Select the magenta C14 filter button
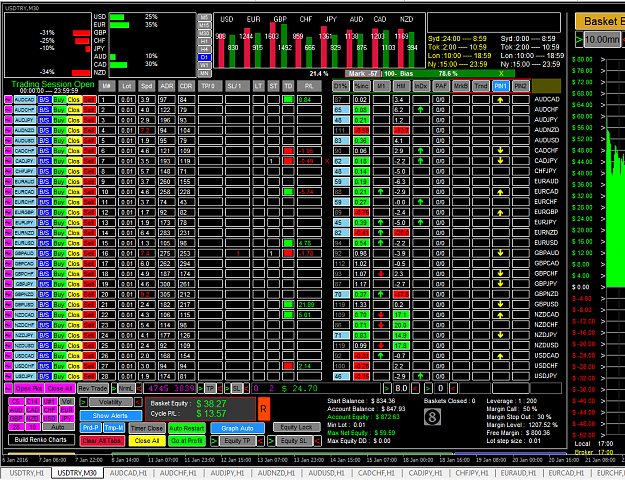This screenshot has height=480, width=625. [x=33, y=401]
